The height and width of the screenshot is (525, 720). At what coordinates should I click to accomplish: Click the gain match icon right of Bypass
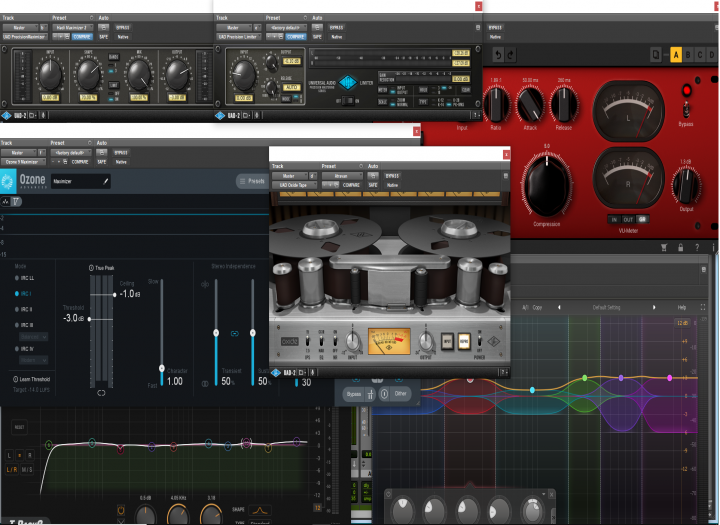pyautogui.click(x=370, y=394)
